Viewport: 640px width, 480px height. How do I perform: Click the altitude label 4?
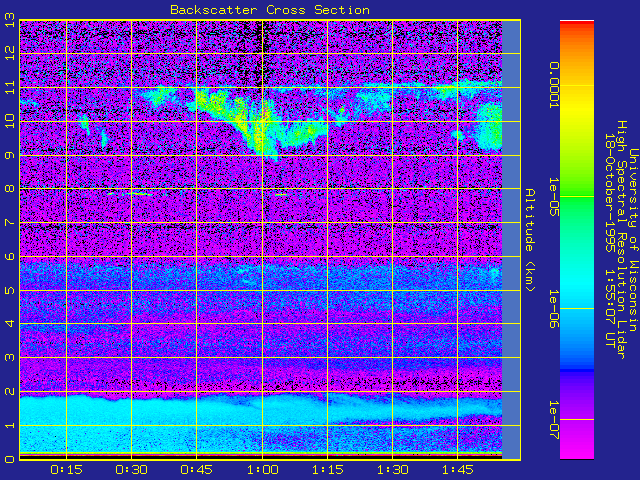click(x=9, y=323)
